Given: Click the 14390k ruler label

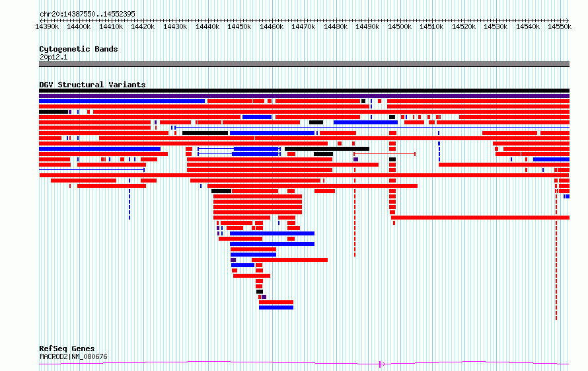Looking at the screenshot, I should point(47,26).
